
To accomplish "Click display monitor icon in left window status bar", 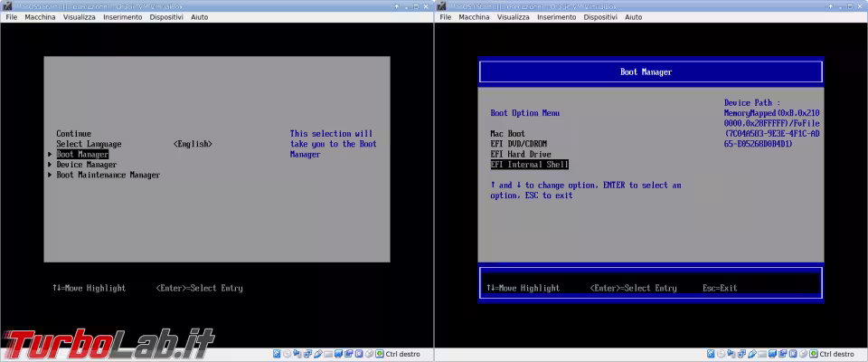I will (x=339, y=354).
